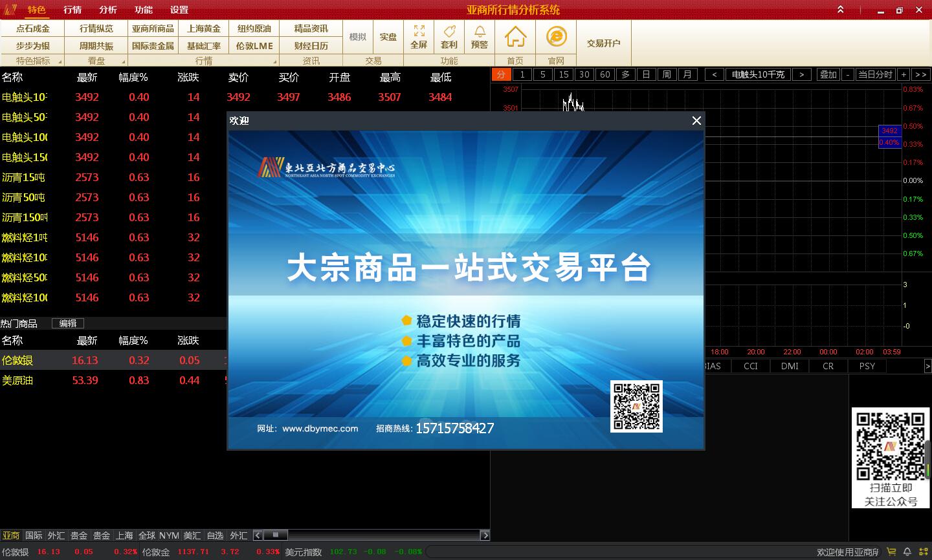Open the 官网 official website icon

(x=556, y=37)
